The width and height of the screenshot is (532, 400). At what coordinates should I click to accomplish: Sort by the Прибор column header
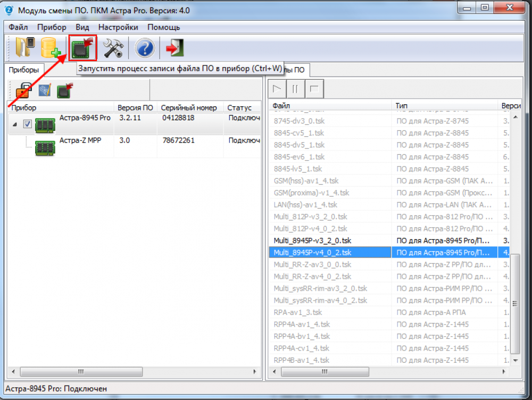[61, 107]
